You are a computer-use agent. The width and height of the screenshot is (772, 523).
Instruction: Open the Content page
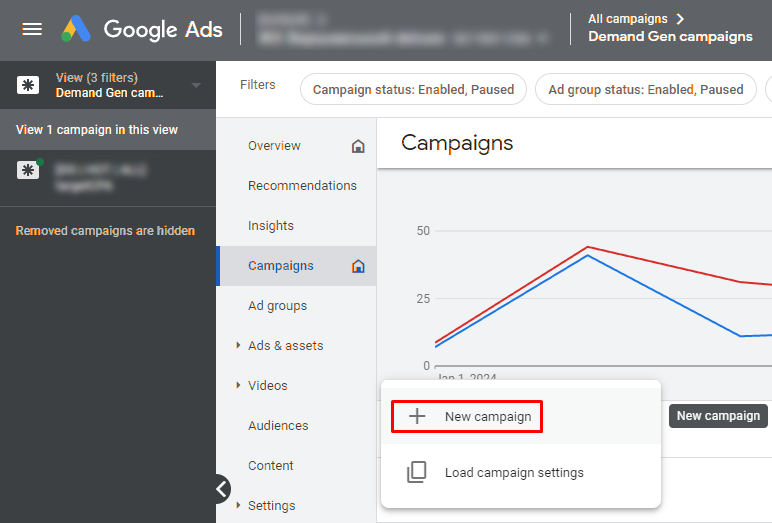(x=271, y=465)
